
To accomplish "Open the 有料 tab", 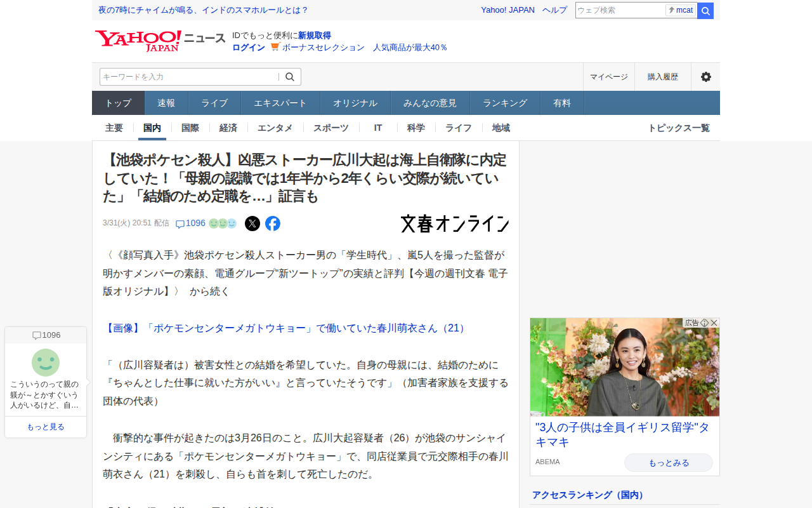I will (562, 103).
